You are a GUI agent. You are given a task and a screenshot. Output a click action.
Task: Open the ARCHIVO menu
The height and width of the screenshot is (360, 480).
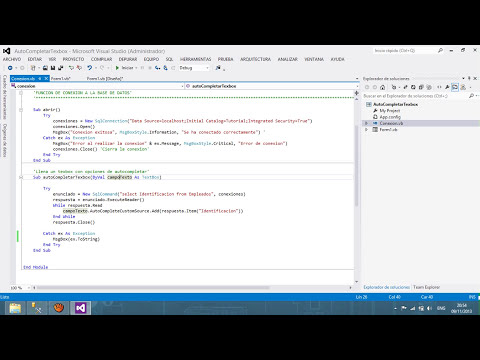(12, 59)
